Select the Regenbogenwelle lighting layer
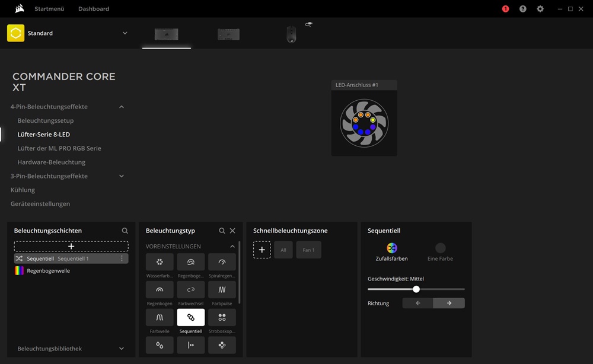The width and height of the screenshot is (593, 364). (x=71, y=271)
